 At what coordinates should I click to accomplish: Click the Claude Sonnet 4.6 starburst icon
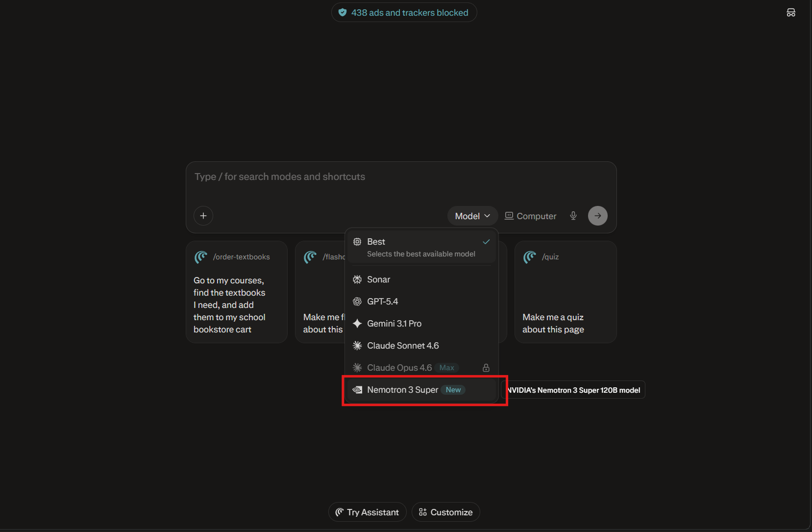click(357, 346)
